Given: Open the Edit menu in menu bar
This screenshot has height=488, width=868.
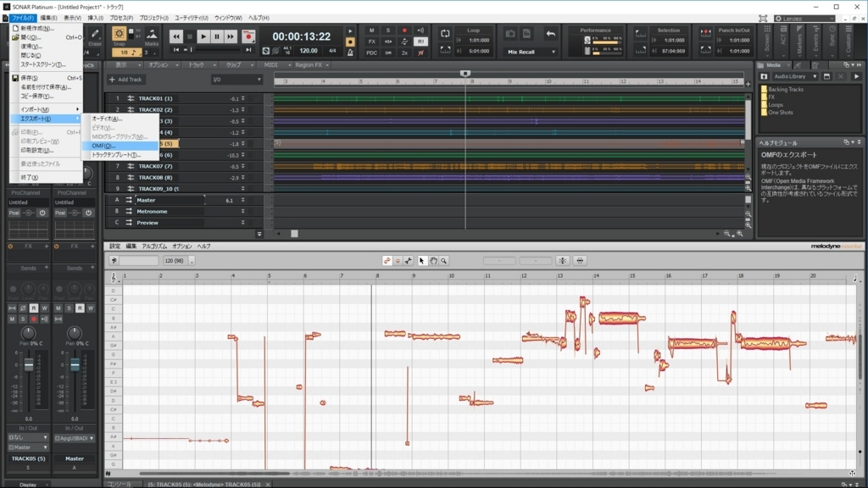Looking at the screenshot, I should coord(48,18).
